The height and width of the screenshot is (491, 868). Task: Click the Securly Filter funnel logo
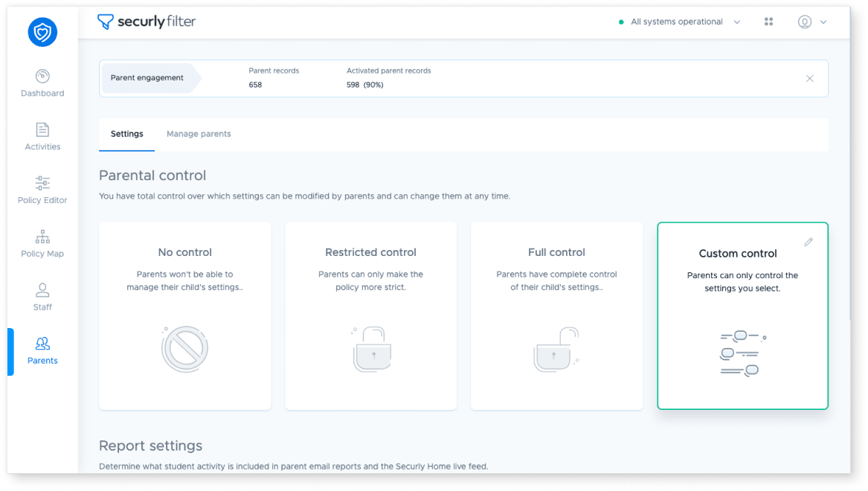105,22
